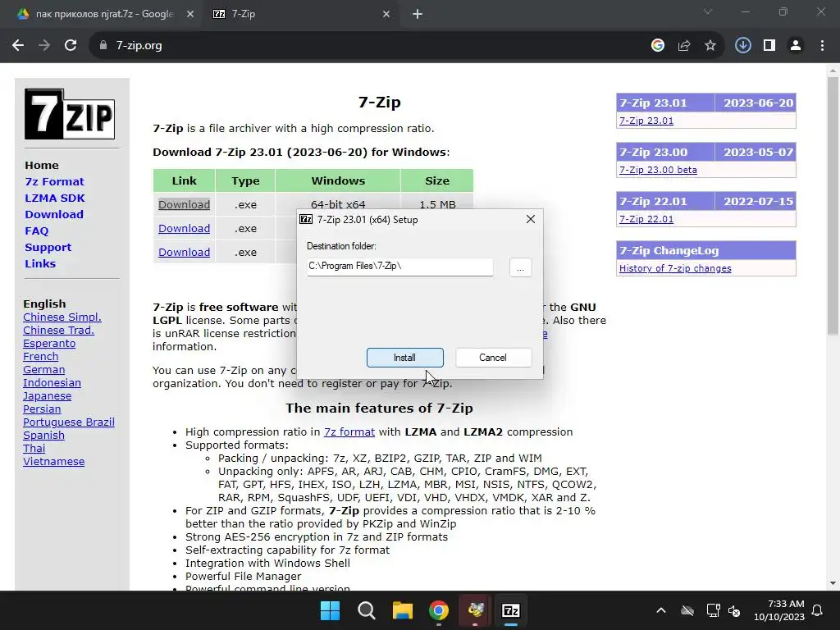Click the muted volume tray icon
Viewport: 840px width, 630px height.
point(734,610)
